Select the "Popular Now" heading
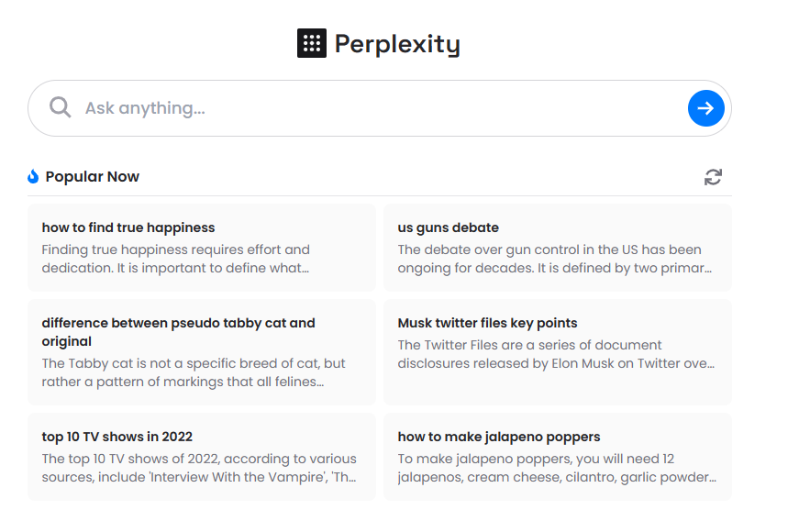Screen dimensions: 799x532 click(92, 177)
